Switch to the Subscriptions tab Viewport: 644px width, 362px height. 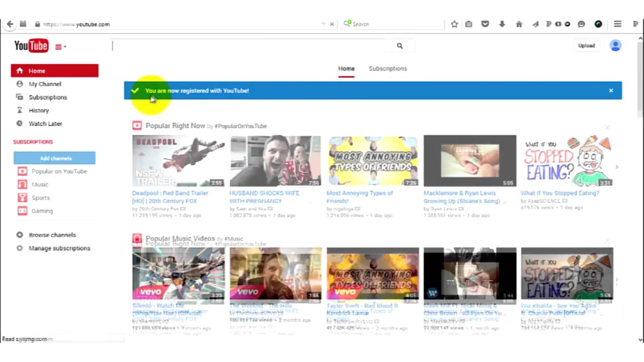388,68
